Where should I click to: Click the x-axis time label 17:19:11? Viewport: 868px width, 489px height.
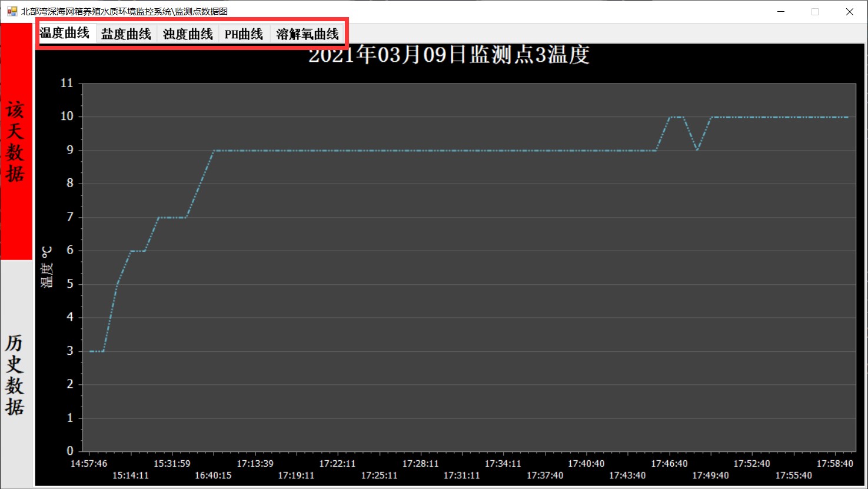tap(296, 475)
